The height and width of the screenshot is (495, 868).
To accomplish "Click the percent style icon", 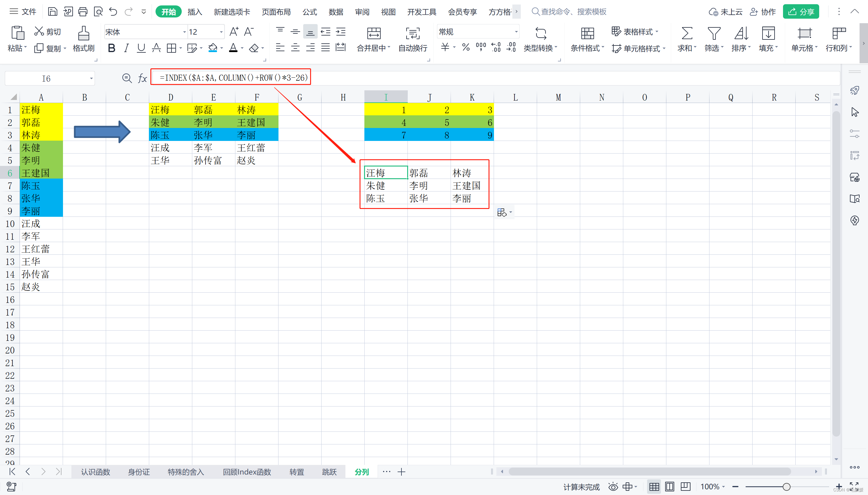I will pos(466,47).
